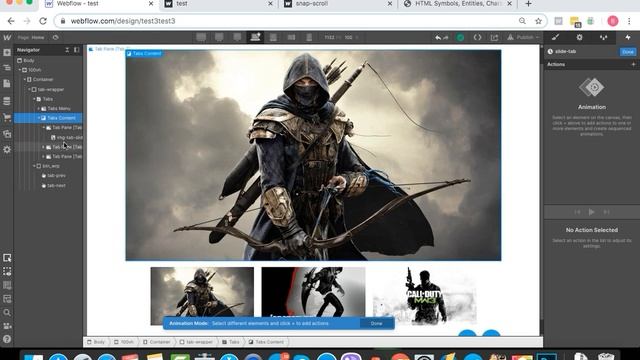Select the largest desktop breakpoint icon

[x=201, y=37]
